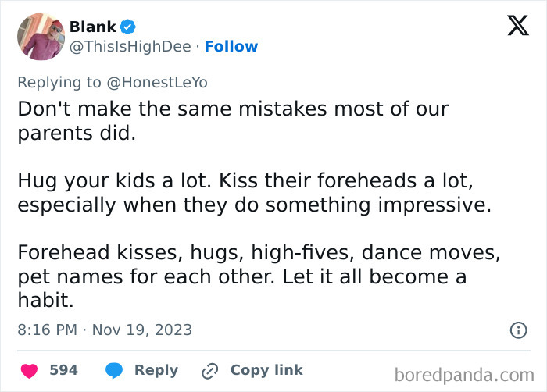
Task: Click the blue reply speech bubble icon
Action: click(x=114, y=370)
